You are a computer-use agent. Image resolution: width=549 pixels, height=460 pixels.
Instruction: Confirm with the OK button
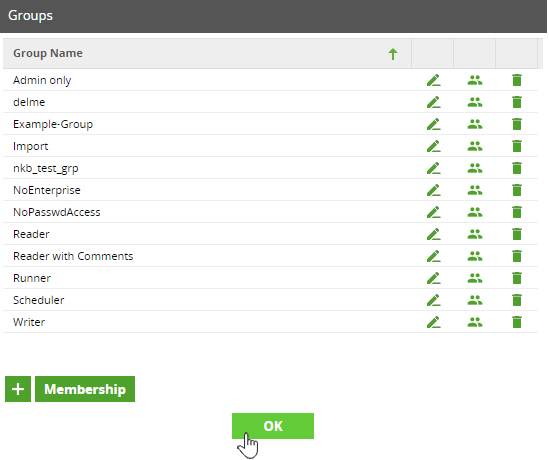(273, 426)
